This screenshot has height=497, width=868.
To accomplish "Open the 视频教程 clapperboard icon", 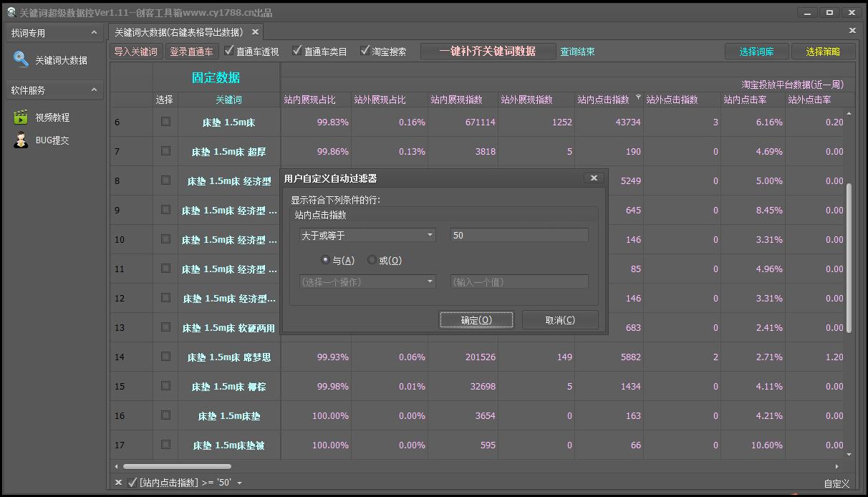I will [x=21, y=117].
